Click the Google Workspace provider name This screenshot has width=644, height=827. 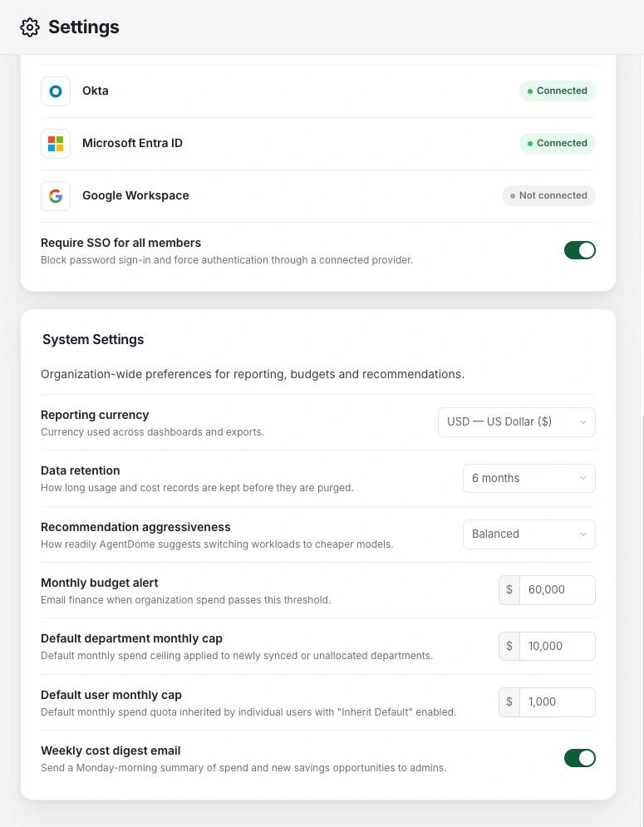135,195
